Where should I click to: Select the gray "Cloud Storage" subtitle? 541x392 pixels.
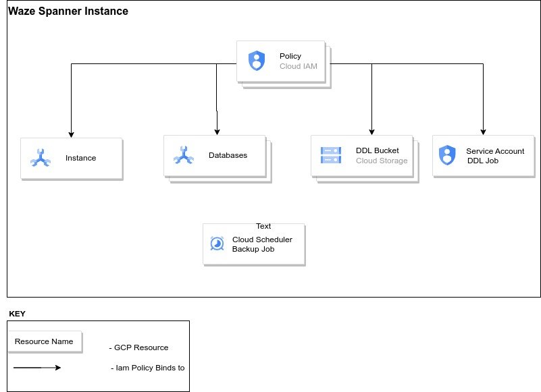[x=382, y=161]
